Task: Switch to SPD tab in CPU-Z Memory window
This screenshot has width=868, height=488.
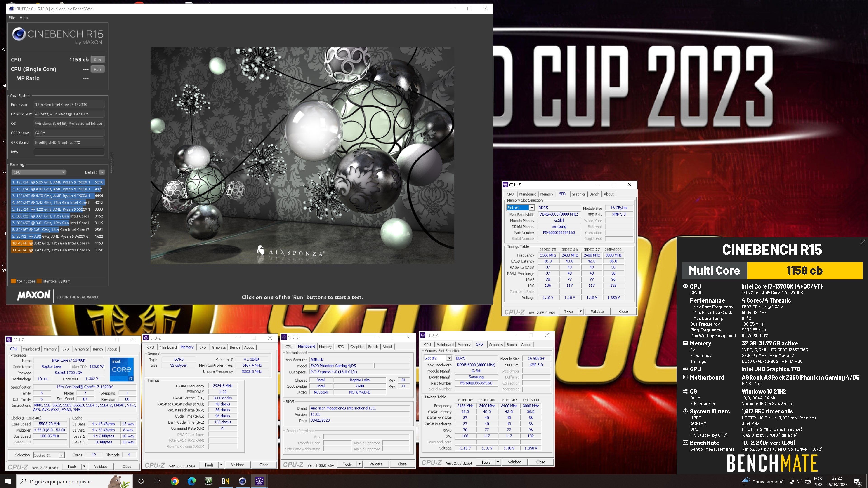Action: point(203,347)
